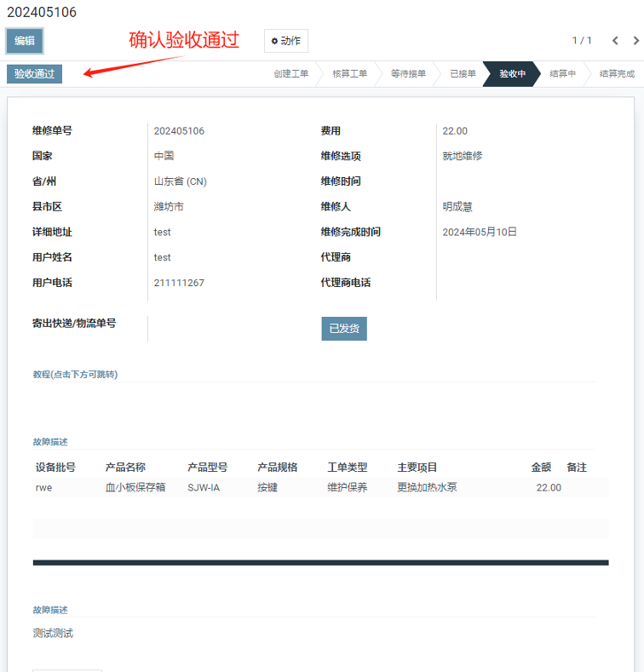Click the 编辑 edit button

tap(25, 41)
